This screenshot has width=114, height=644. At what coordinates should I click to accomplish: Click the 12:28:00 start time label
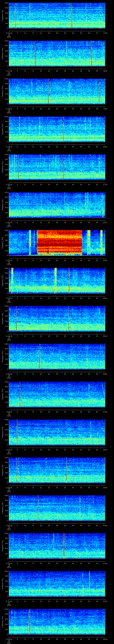click(x=9, y=487)
